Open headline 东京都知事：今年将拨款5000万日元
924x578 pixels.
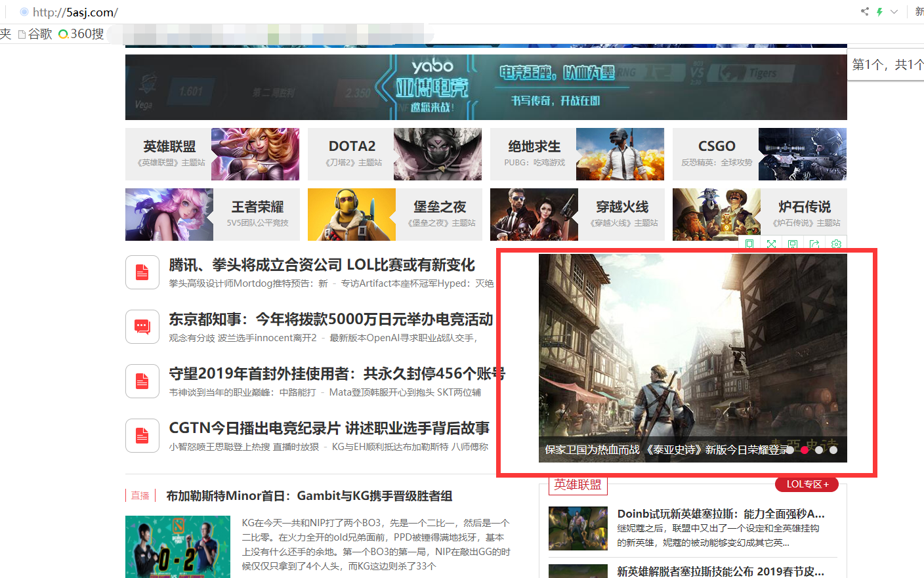coord(331,320)
